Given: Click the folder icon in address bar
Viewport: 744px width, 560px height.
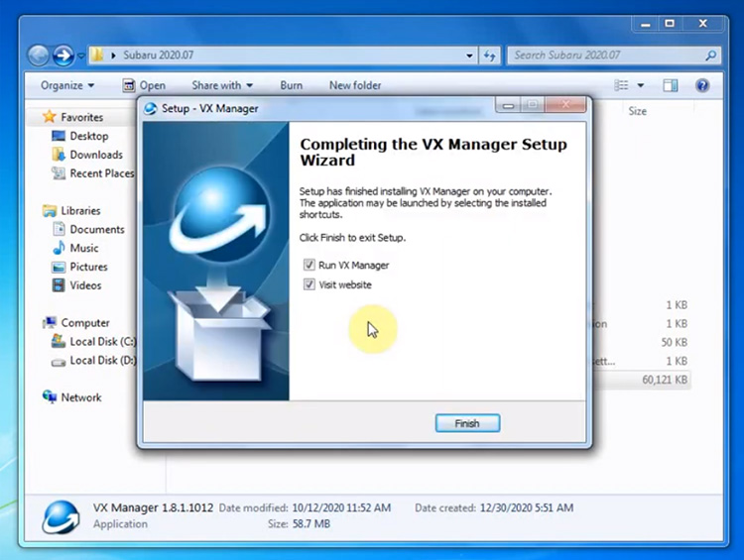Looking at the screenshot, I should [x=97, y=55].
